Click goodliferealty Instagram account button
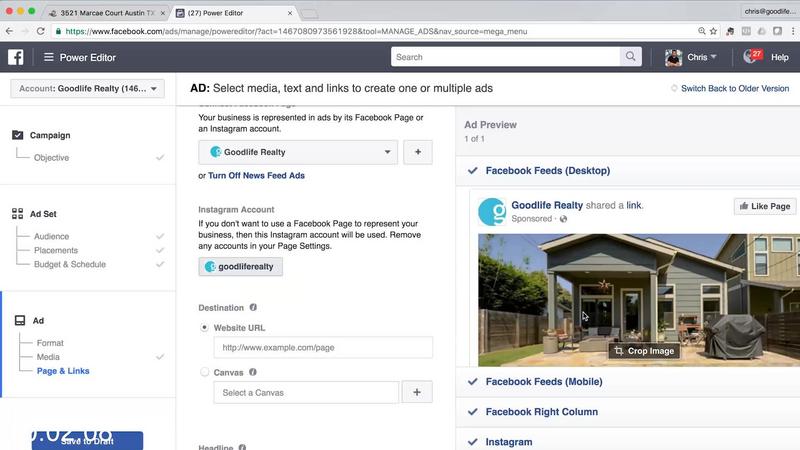Image resolution: width=800 pixels, height=450 pixels. 240,266
